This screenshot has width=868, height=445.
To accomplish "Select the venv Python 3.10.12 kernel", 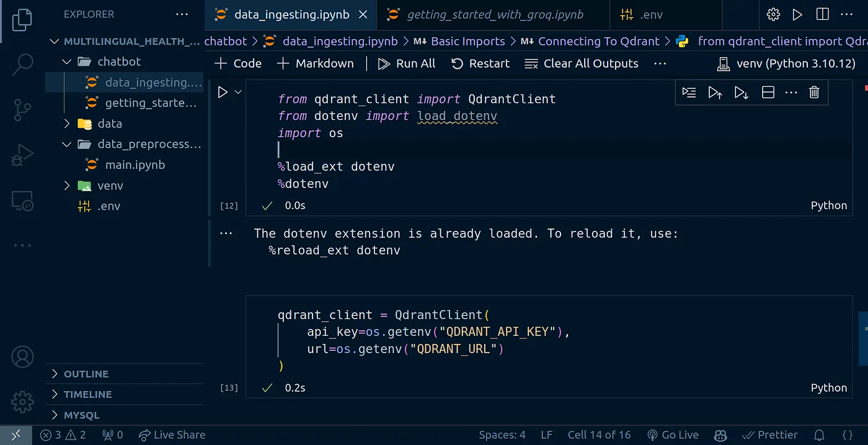I will click(x=786, y=63).
